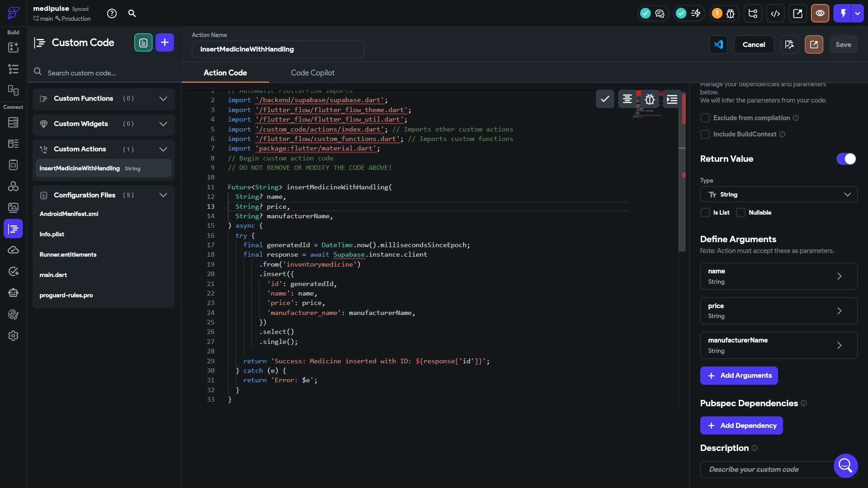Switch to the Code Copilot tab

(x=312, y=73)
